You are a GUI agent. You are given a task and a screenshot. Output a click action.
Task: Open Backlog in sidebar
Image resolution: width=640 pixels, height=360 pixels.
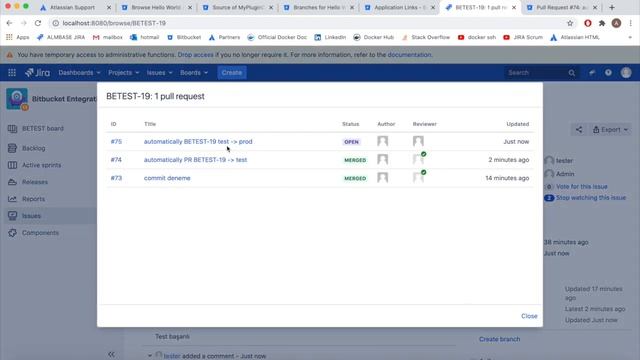(33, 148)
